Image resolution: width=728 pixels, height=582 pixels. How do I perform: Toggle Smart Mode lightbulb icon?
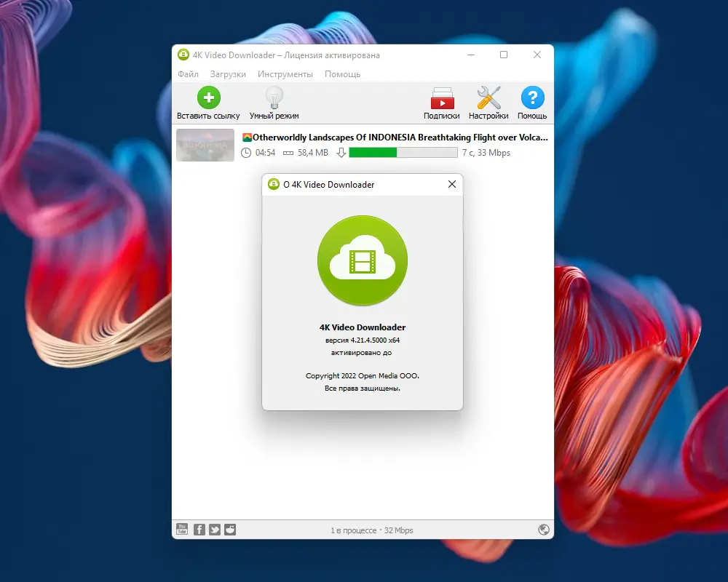(274, 97)
